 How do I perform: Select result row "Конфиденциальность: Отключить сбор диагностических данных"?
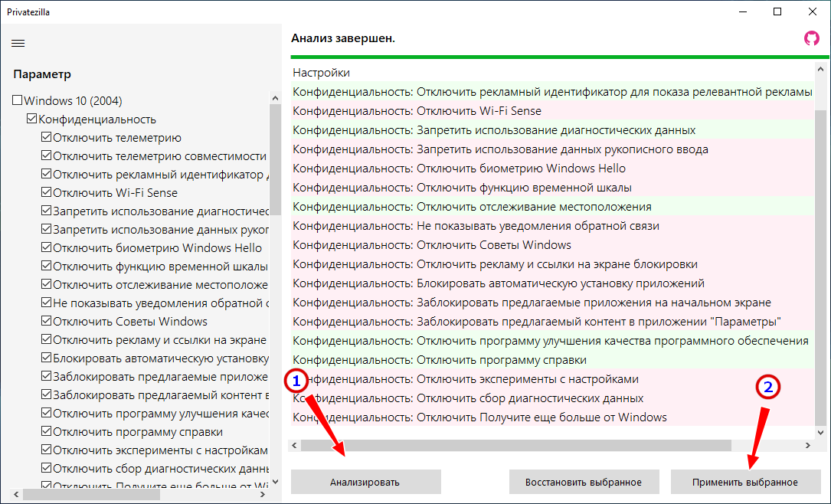point(552,398)
